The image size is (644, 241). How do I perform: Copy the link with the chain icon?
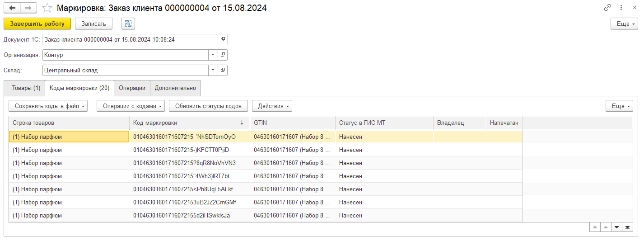click(607, 8)
